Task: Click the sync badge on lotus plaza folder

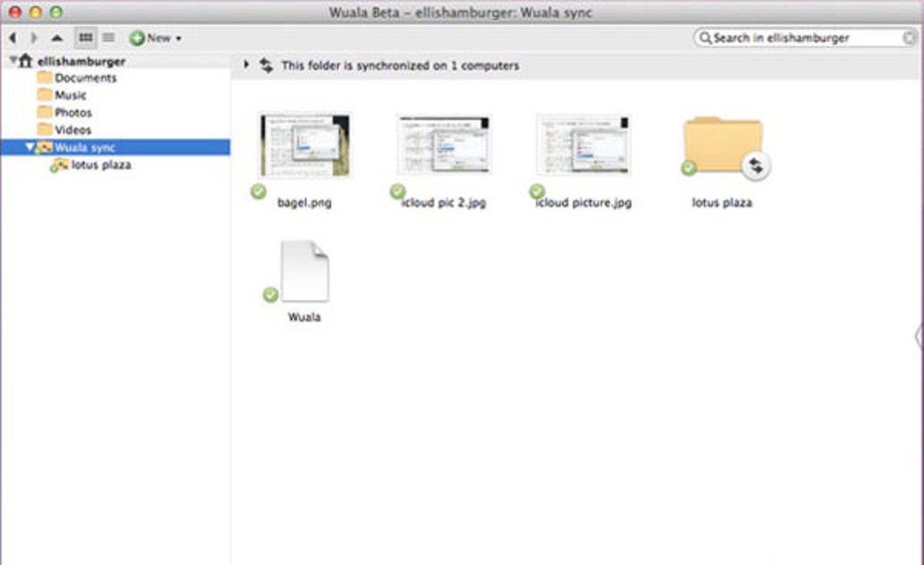Action: (x=756, y=167)
